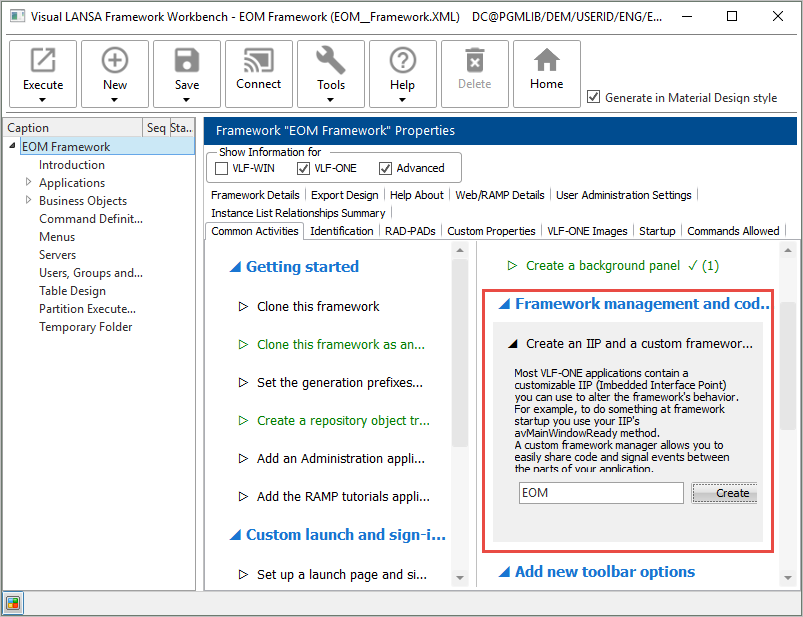The image size is (803, 617).
Task: Select Temporary Folder tree item
Action: tap(86, 327)
